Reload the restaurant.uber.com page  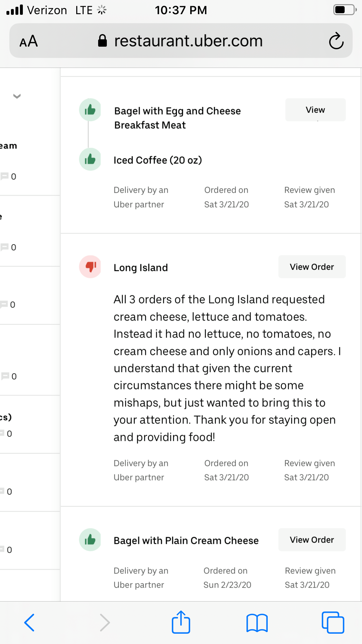click(336, 41)
